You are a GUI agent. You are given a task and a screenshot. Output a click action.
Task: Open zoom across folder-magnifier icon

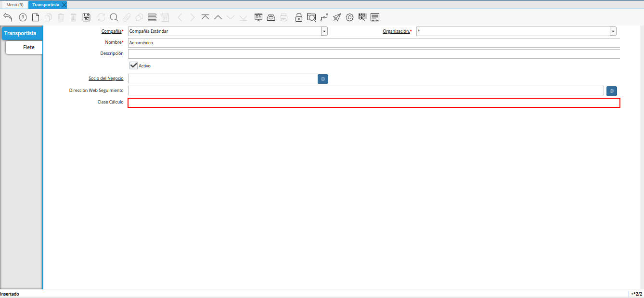[311, 17]
